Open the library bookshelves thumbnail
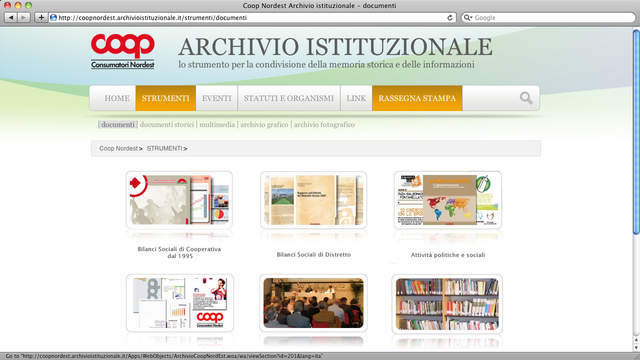This screenshot has height=360, width=640. tap(447, 304)
